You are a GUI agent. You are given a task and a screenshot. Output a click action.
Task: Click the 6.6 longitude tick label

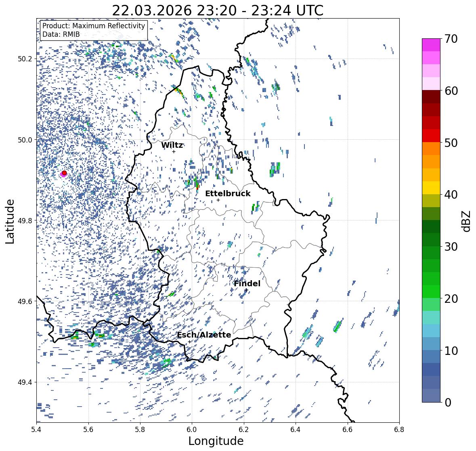click(347, 430)
